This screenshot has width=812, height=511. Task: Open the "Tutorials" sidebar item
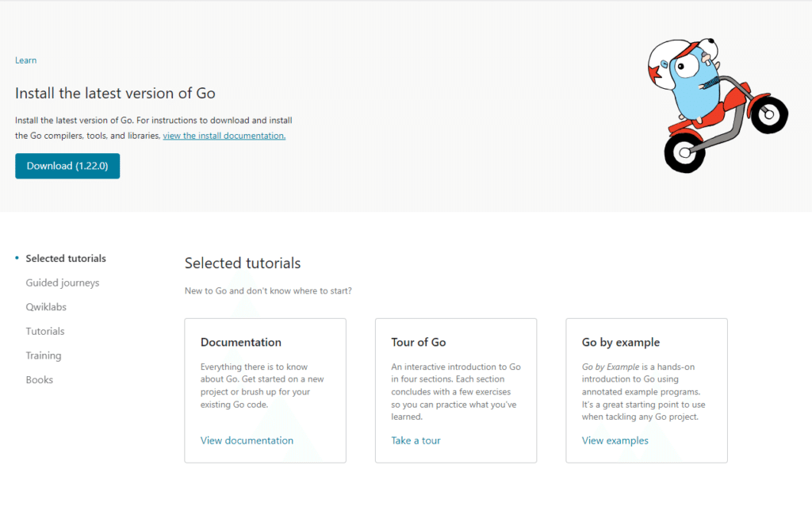click(x=45, y=331)
